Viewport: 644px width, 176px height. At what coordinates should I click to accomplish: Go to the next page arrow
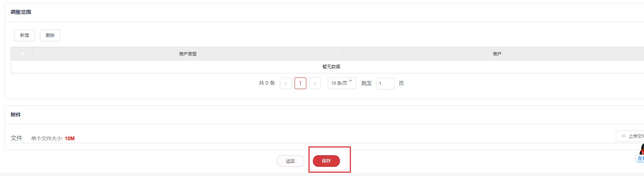(315, 83)
